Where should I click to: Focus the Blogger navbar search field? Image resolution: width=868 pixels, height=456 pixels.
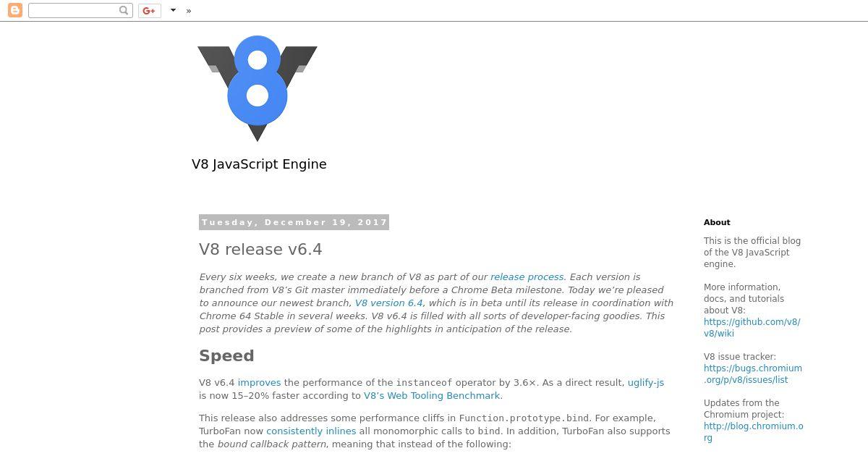pos(80,10)
